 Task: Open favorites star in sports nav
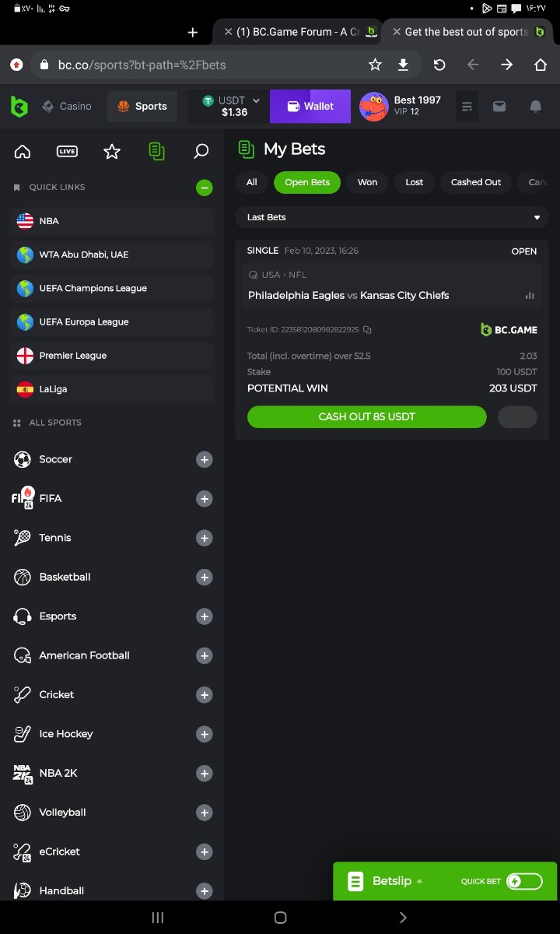pos(112,151)
